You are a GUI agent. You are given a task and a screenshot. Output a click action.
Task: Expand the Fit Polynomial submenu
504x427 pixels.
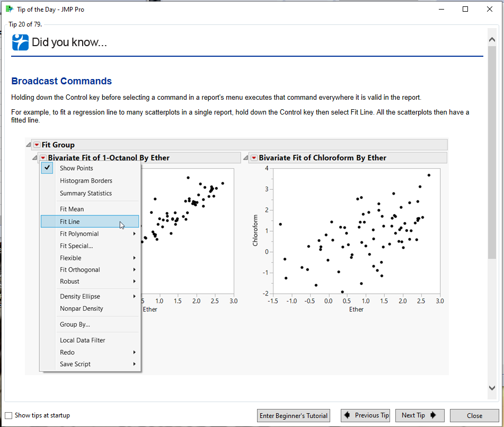(x=78, y=233)
